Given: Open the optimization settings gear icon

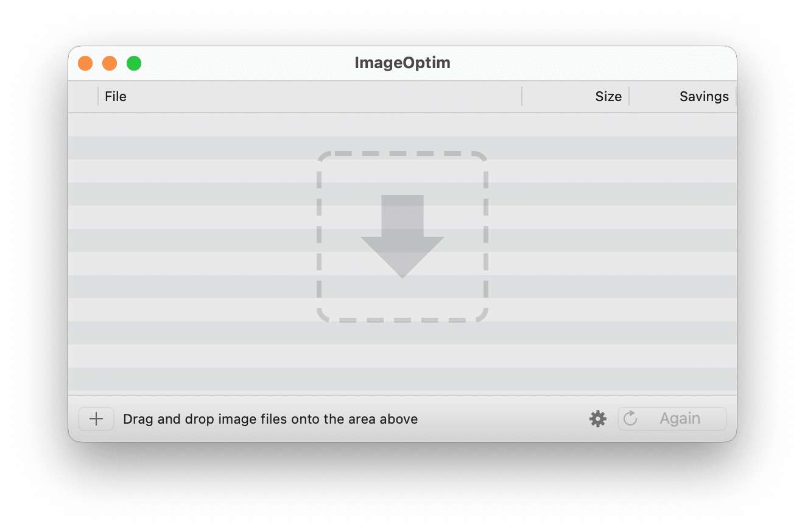Looking at the screenshot, I should click(x=597, y=419).
